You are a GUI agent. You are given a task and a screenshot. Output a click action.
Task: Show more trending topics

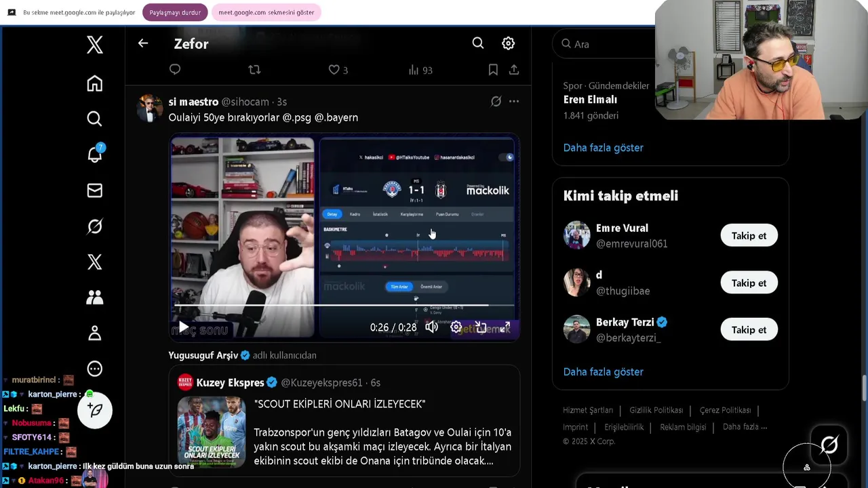coord(603,147)
